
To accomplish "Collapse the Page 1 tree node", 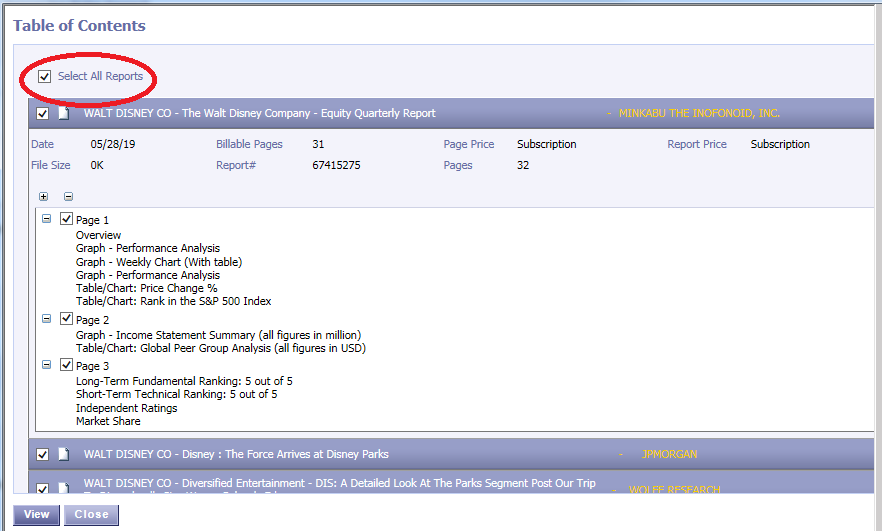I will click(47, 218).
